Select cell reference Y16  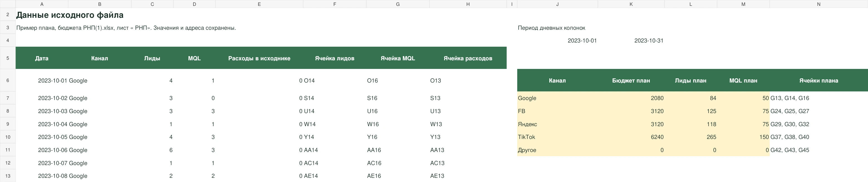tap(398, 137)
